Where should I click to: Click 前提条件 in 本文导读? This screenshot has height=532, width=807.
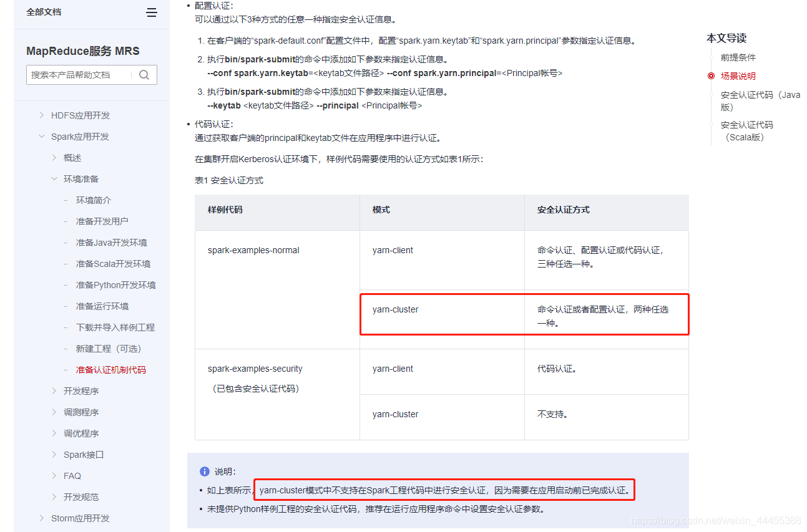click(738, 57)
